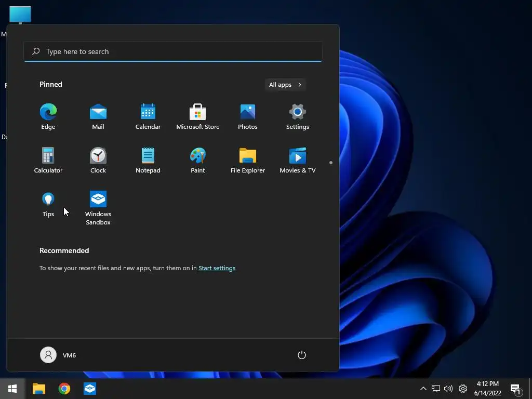Image resolution: width=532 pixels, height=399 pixels.
Task: Launch Google Chrome from the taskbar
Action: tap(64, 389)
